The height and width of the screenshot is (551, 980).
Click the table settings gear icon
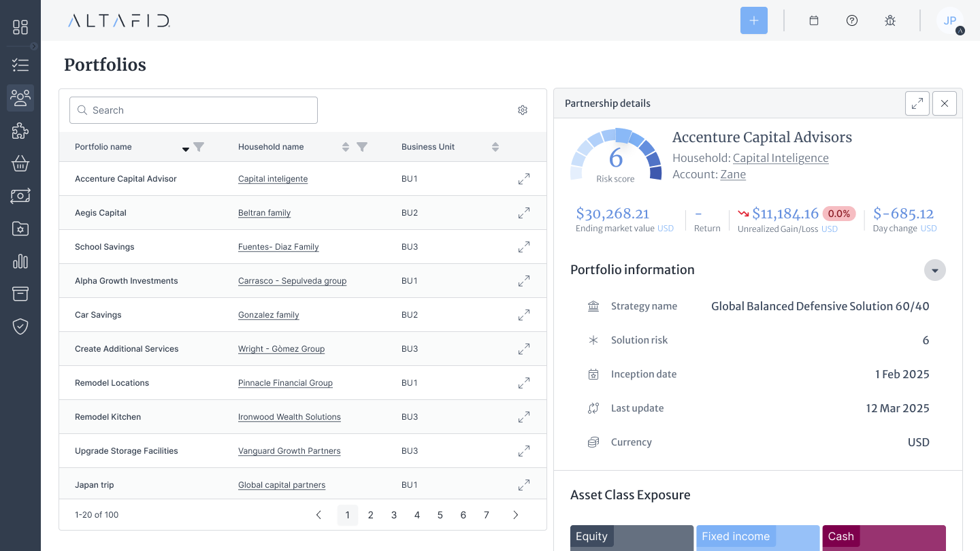click(523, 110)
